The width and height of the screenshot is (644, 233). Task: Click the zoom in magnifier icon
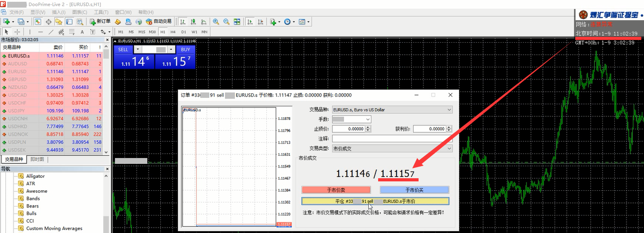[x=216, y=22]
